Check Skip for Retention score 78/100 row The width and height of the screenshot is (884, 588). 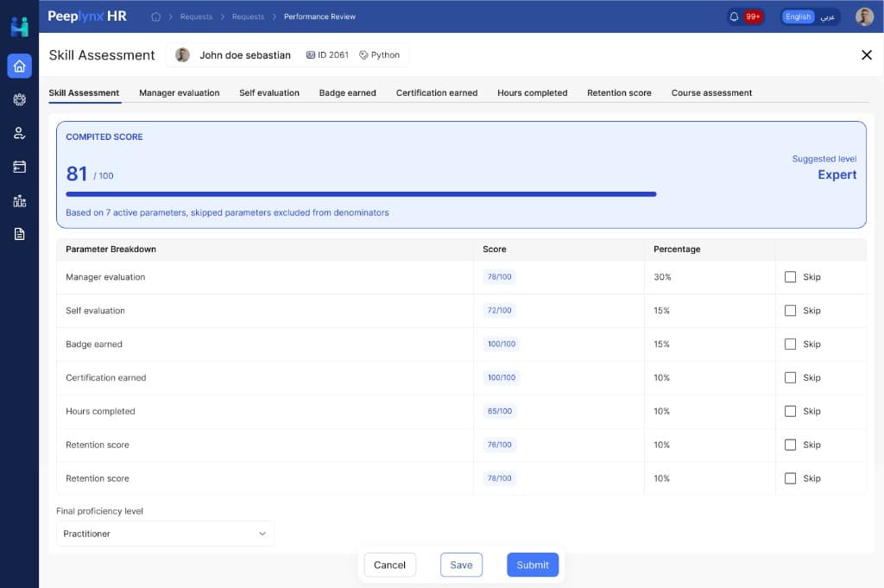point(791,478)
